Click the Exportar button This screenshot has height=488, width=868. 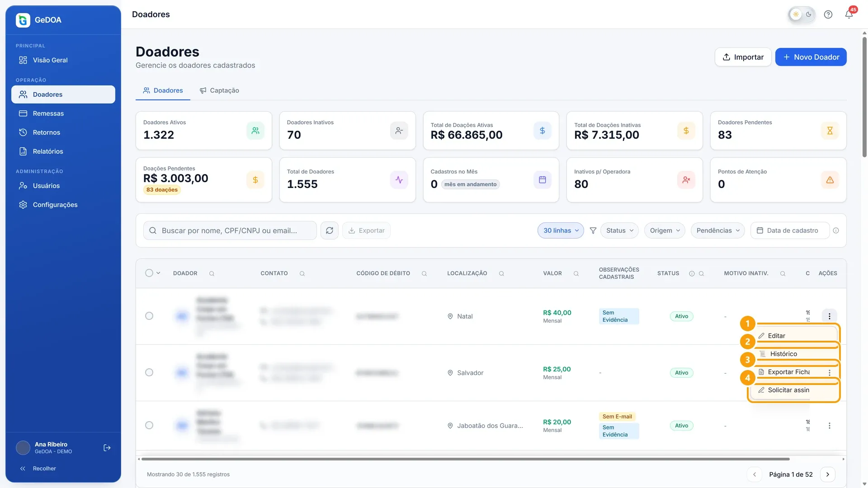coord(366,230)
